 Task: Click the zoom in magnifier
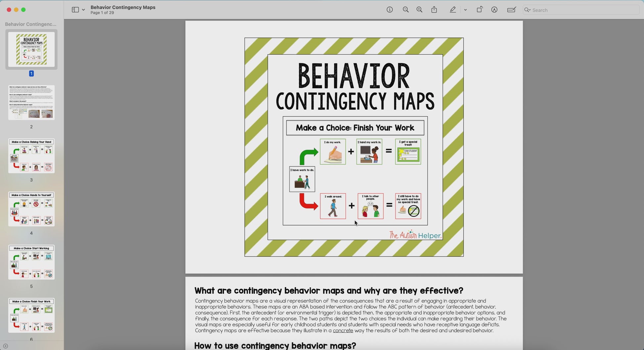(x=419, y=10)
